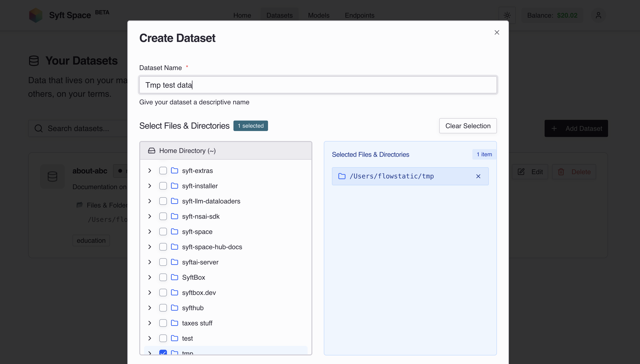
Task: Expand the syft-space-hub-docs folder
Action: click(150, 247)
